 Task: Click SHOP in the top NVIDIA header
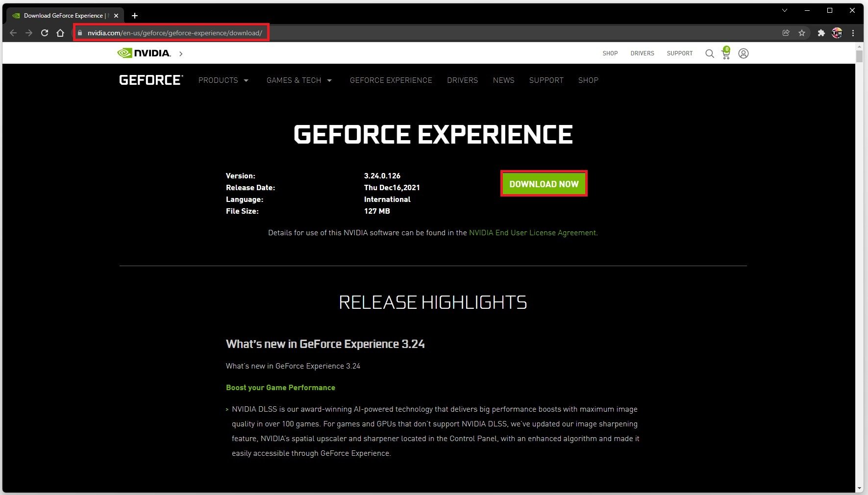click(x=610, y=53)
